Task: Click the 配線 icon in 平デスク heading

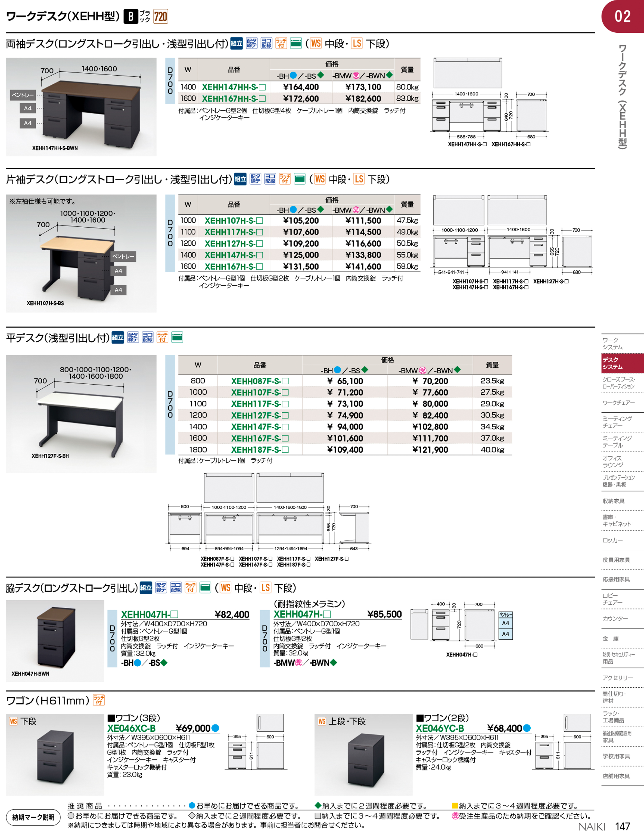Action: coord(133,337)
